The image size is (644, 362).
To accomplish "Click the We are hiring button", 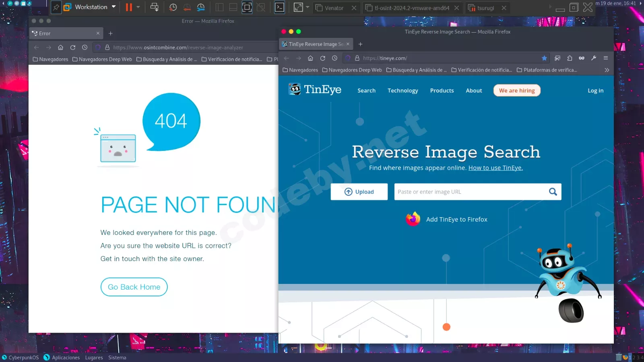I will coord(517,90).
